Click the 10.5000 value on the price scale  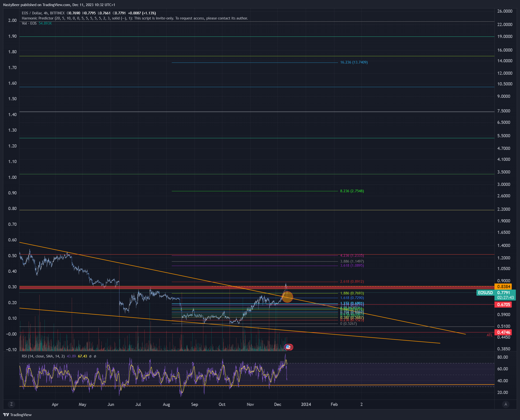click(x=505, y=84)
